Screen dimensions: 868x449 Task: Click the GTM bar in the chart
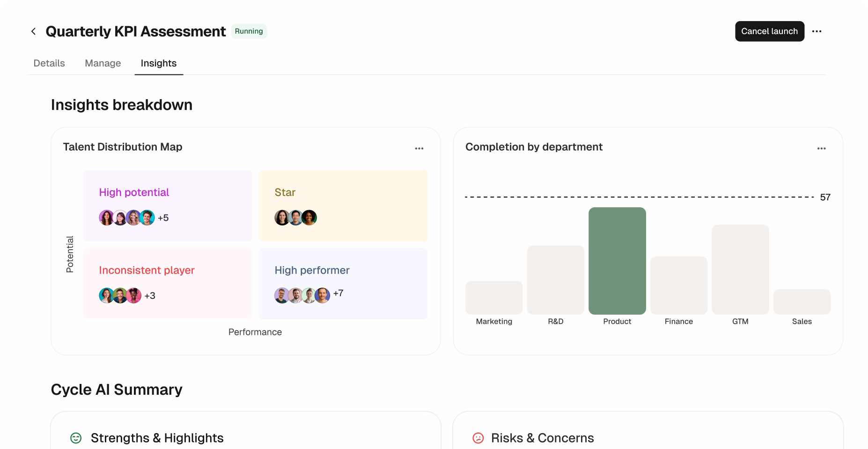pos(740,269)
